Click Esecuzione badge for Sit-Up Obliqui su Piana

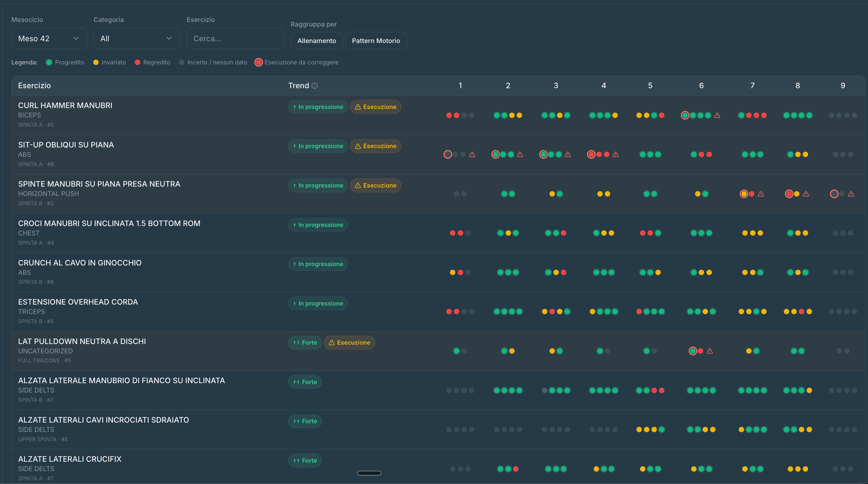[376, 146]
